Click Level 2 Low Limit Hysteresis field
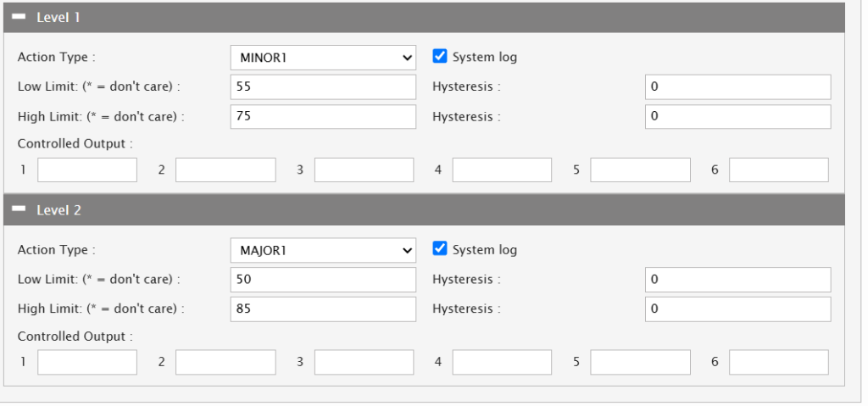This screenshot has height=406, width=868. pos(737,280)
